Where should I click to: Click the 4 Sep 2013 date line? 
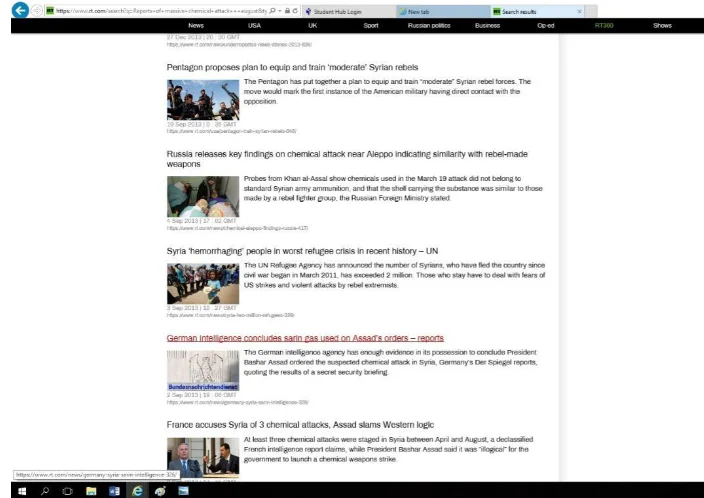(202, 221)
